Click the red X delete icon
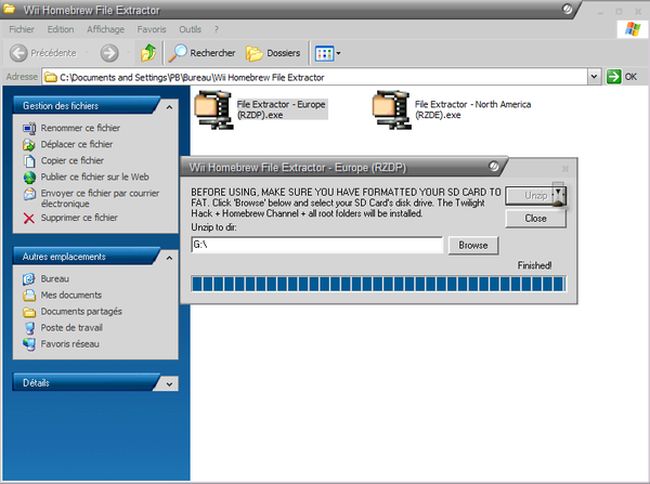 [x=29, y=218]
